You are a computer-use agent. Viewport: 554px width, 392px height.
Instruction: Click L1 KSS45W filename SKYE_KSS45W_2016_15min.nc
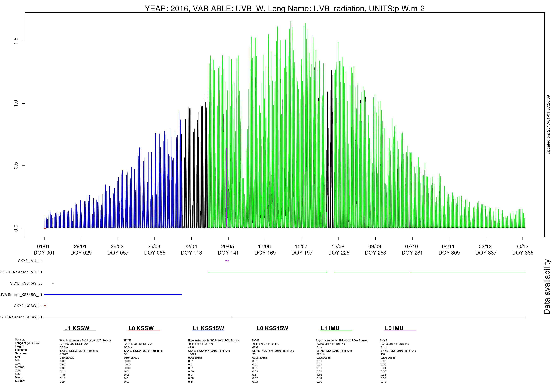pos(209,351)
